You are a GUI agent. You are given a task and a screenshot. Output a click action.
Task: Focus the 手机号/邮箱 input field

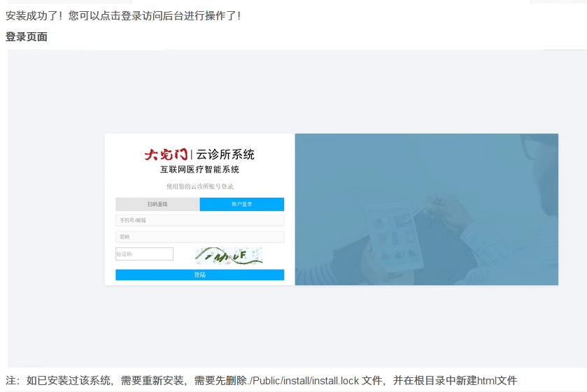pyautogui.click(x=200, y=220)
